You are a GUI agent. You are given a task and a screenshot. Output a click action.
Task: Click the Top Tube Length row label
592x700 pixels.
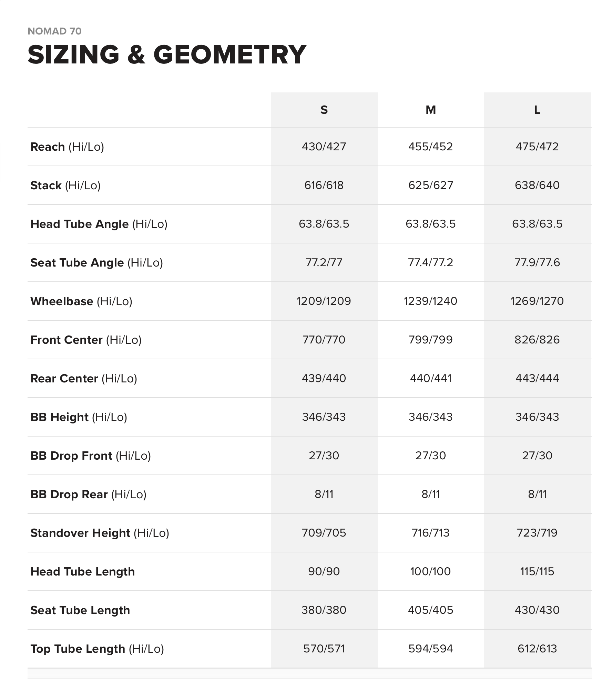(x=97, y=649)
